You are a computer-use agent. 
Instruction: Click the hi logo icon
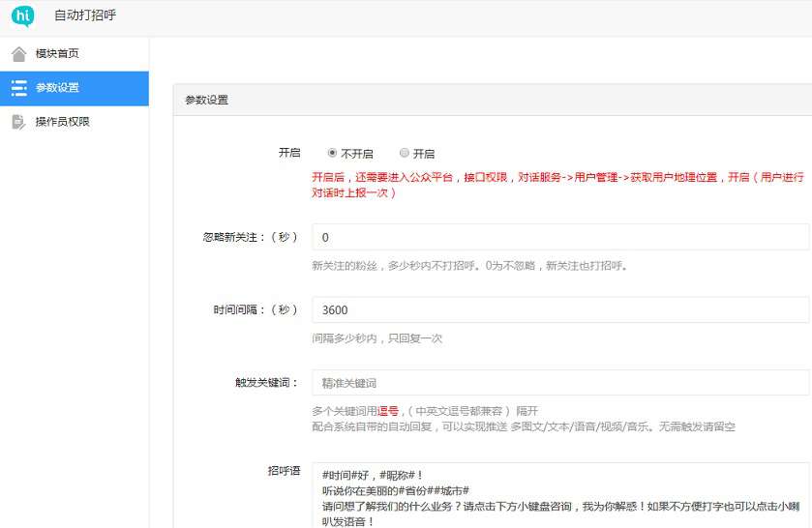coord(23,15)
